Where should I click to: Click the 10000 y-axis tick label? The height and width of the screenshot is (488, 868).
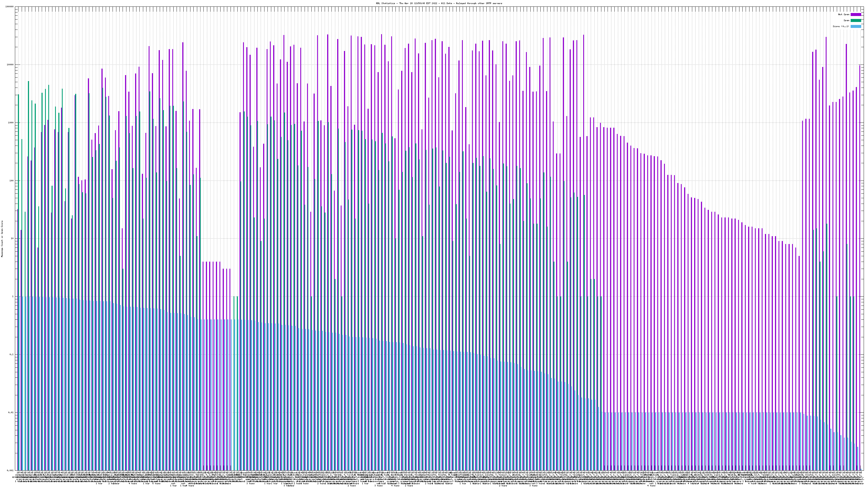pos(11,65)
